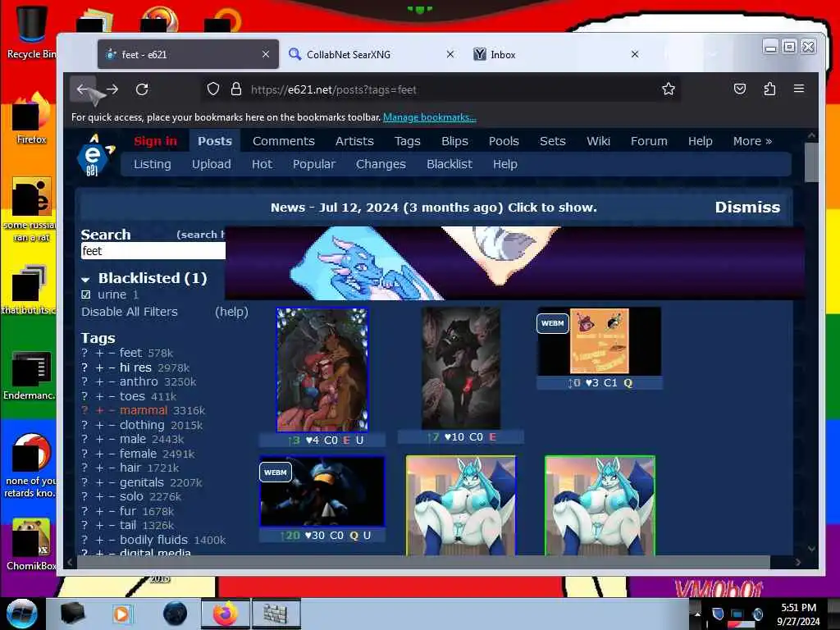
Task: Bookmark this page with the star icon
Action: [x=668, y=89]
